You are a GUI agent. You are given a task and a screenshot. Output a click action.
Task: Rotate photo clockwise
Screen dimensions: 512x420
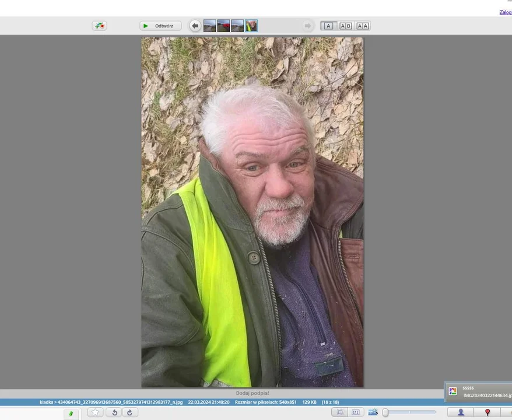(x=129, y=412)
